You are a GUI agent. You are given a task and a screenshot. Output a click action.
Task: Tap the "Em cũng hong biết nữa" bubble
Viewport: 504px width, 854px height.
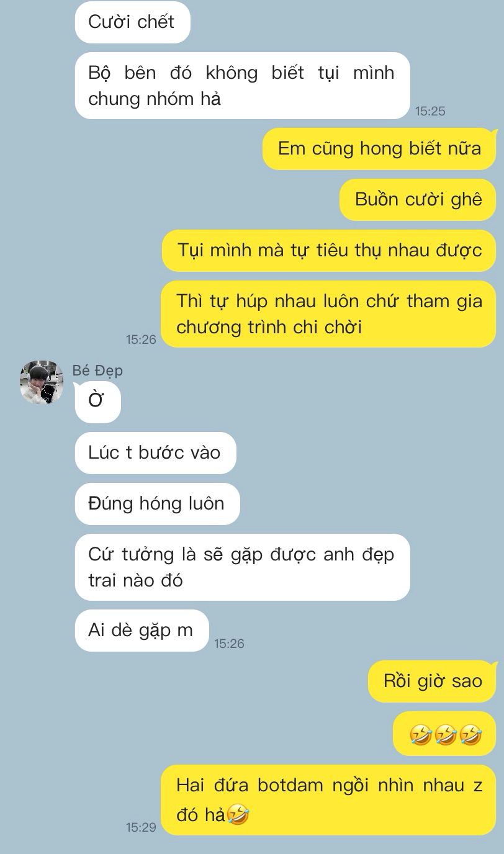pos(379,149)
